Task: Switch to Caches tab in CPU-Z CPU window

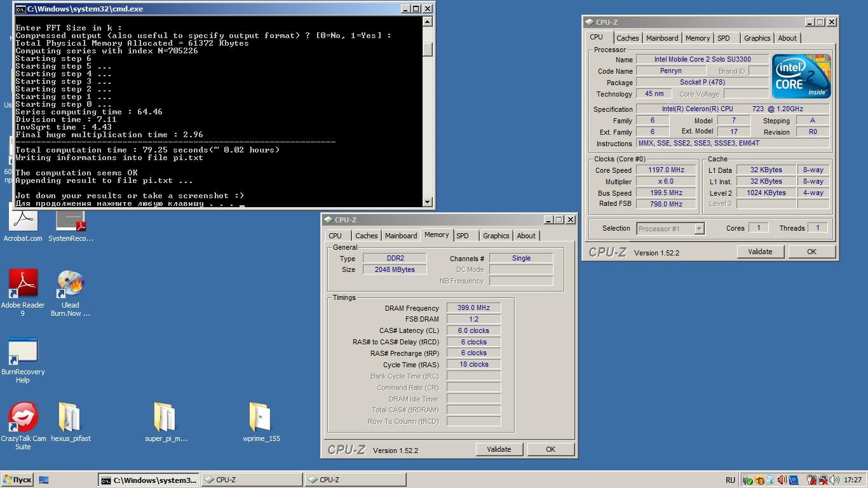Action: (627, 38)
